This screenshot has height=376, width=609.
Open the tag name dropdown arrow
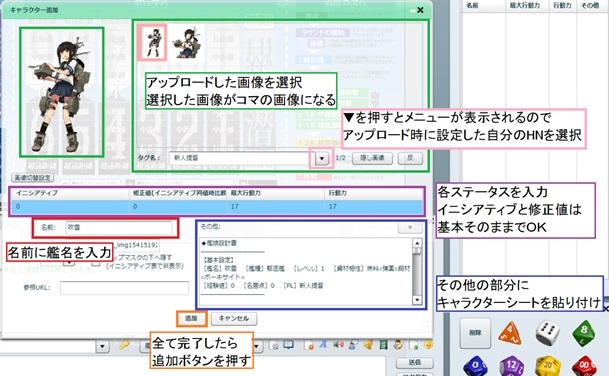point(322,158)
